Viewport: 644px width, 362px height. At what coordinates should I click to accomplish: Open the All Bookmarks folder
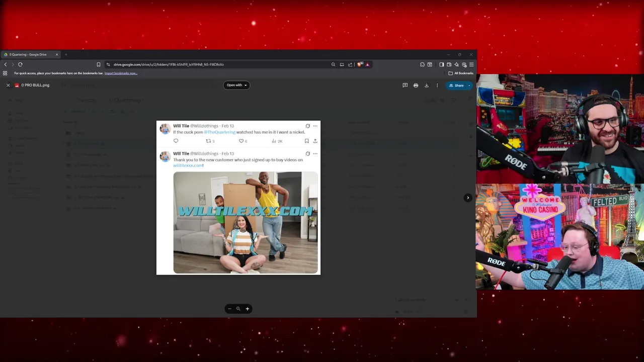click(x=461, y=73)
